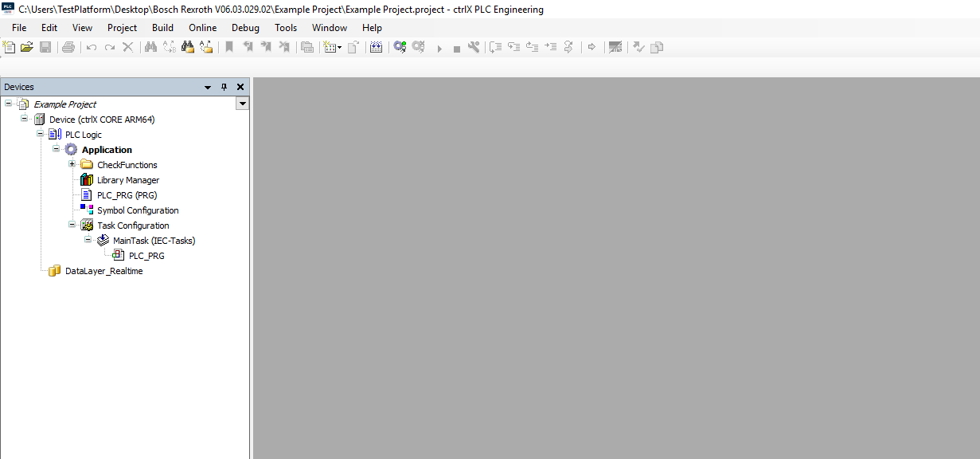
Task: Expand the CheckFunctions folder node
Action: (72, 164)
